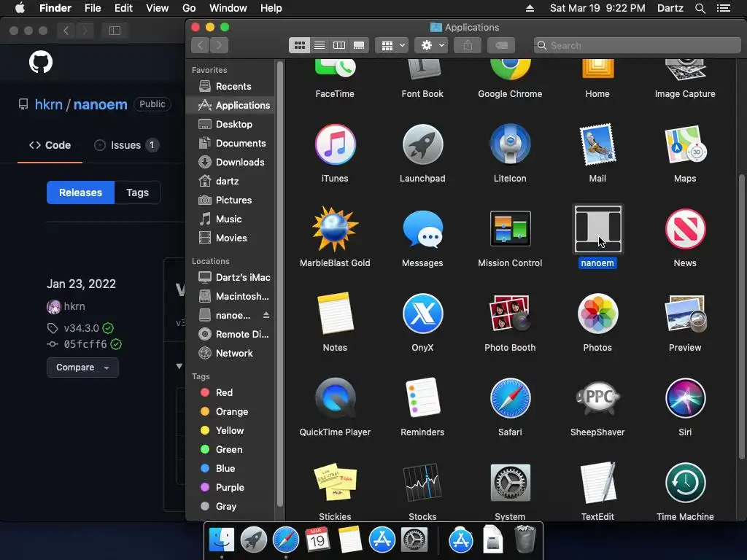The image size is (747, 560).
Task: Switch Finder to list view
Action: (320, 45)
